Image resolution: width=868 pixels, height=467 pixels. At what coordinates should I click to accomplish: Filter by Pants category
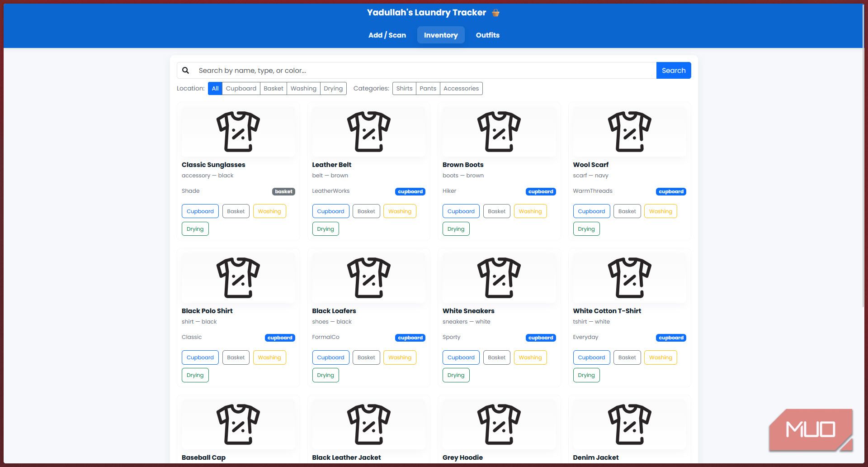tap(428, 88)
